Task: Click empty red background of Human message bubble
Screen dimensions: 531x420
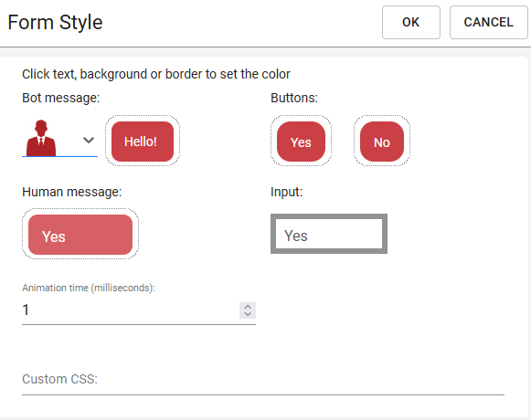Action: [101, 235]
